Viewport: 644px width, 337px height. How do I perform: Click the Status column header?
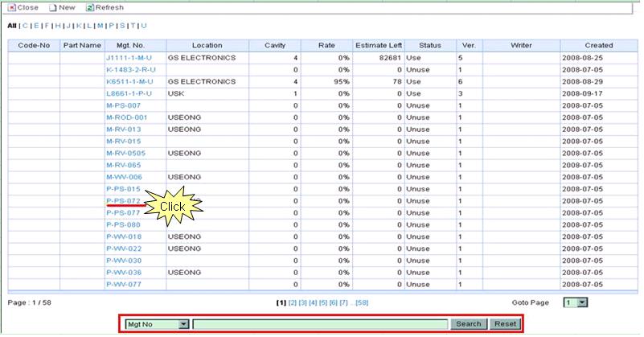[429, 46]
